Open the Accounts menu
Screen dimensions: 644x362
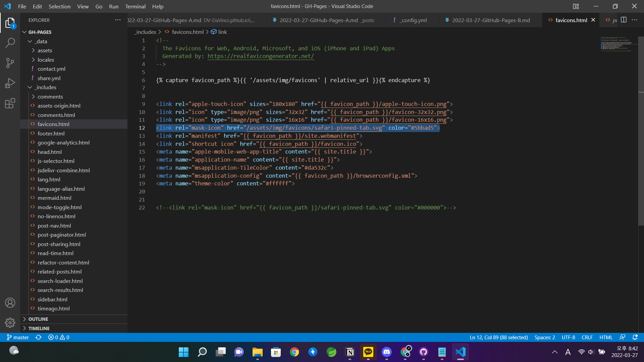(x=10, y=303)
